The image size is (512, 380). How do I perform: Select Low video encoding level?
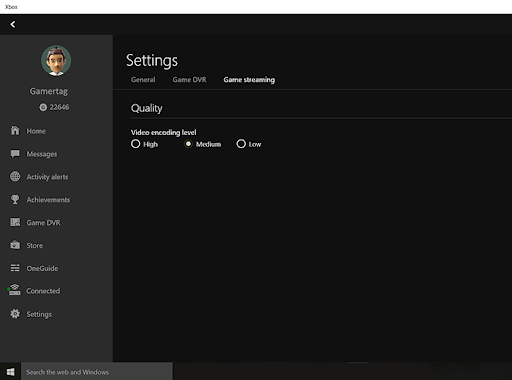point(241,144)
